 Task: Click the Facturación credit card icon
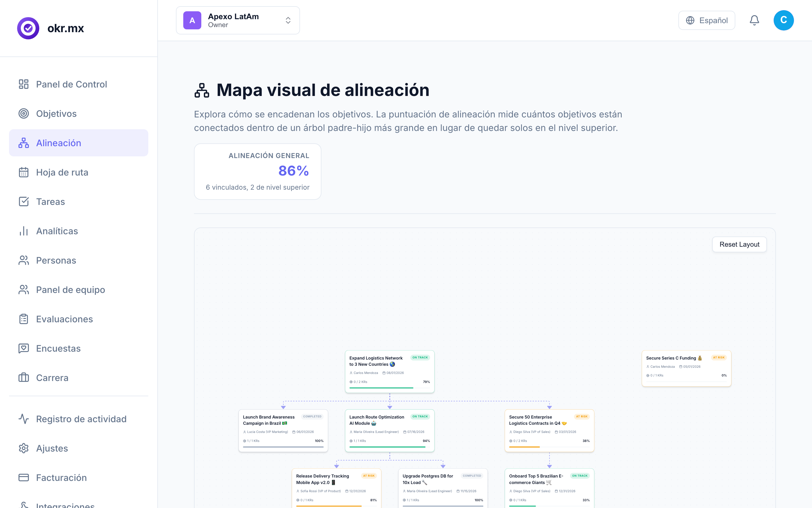coord(23,478)
